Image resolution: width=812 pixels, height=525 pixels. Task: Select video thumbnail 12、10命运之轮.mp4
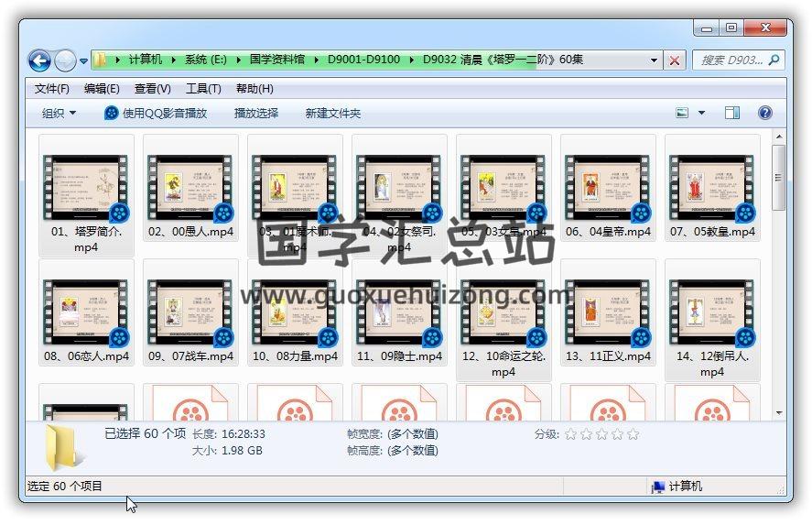point(503,312)
